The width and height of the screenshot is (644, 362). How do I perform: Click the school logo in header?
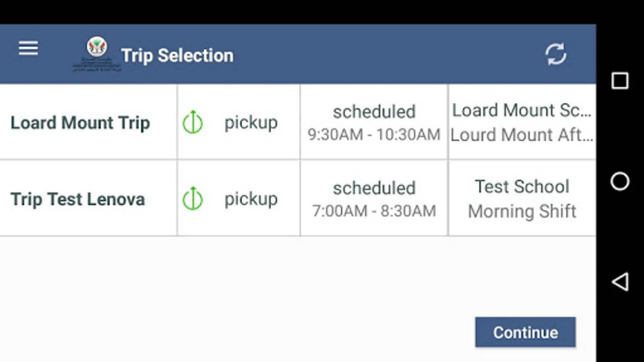click(x=97, y=53)
